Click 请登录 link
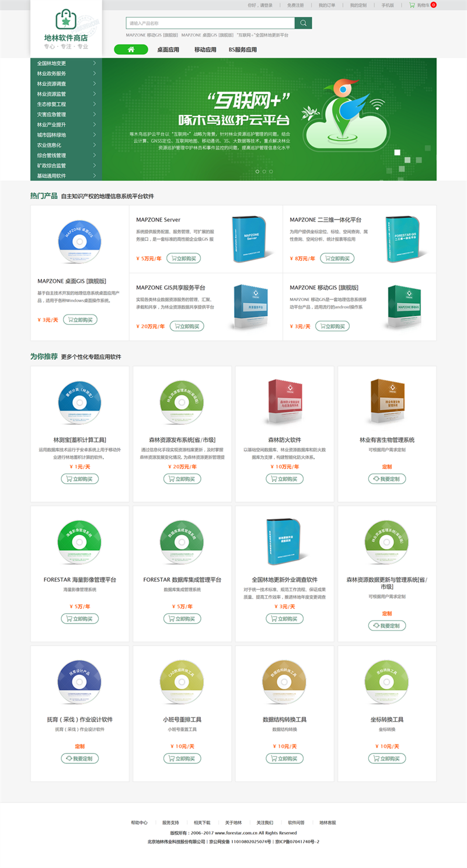The width and height of the screenshot is (467, 868). 266,5
